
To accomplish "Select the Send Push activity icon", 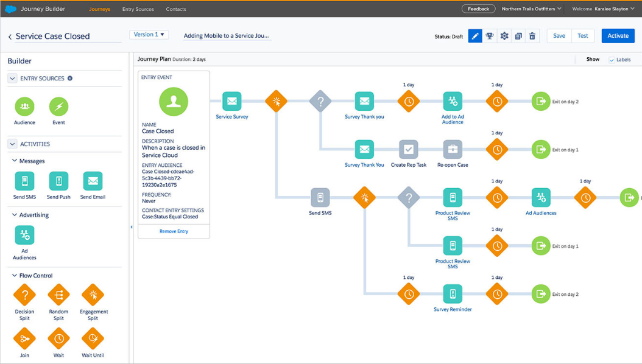I will click(58, 181).
